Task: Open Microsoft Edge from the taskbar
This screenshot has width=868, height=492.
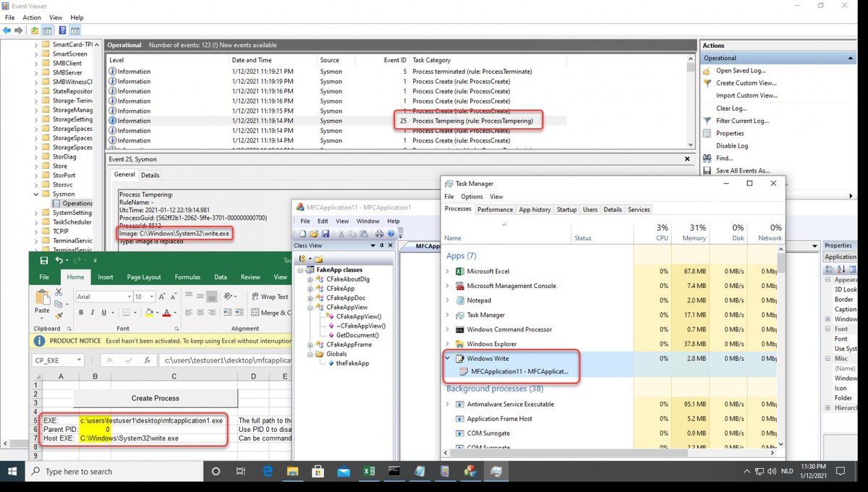Action: click(267, 471)
